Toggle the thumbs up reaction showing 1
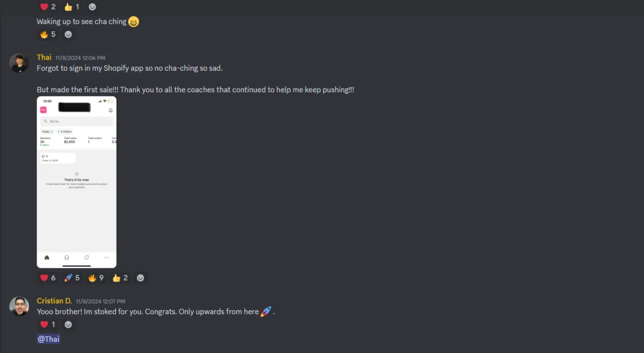Screen dimensions: 644x353 pos(72,7)
